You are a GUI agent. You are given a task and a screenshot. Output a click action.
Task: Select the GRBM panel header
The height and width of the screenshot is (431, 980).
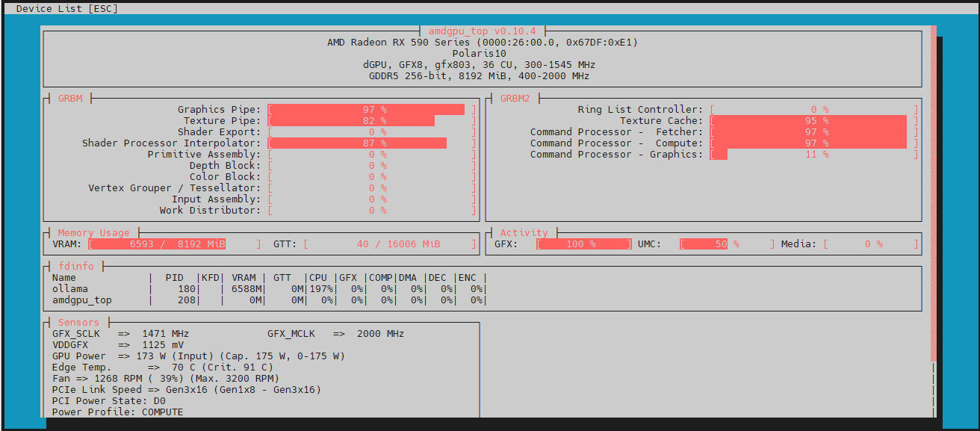[x=69, y=98]
